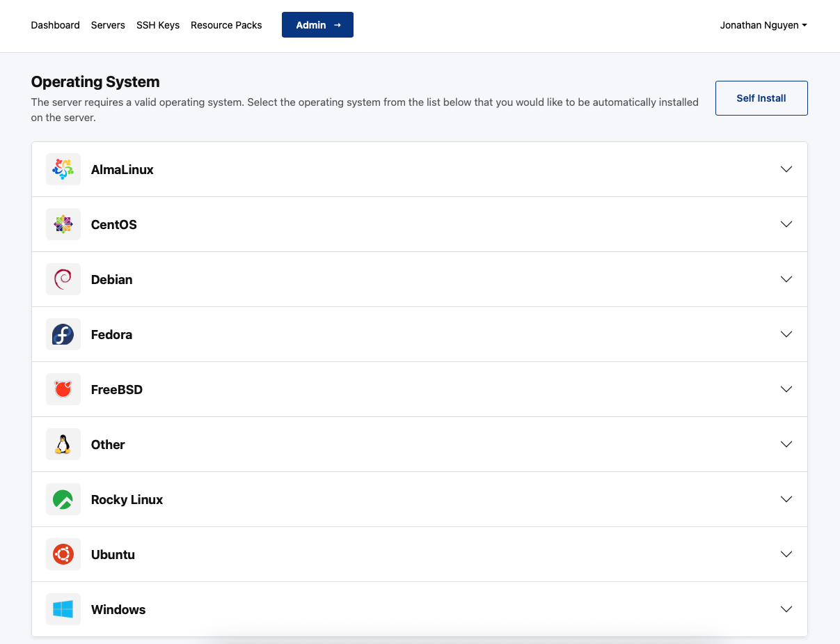Expand the Rocky Linux chevron
840x644 pixels.
[786, 499]
